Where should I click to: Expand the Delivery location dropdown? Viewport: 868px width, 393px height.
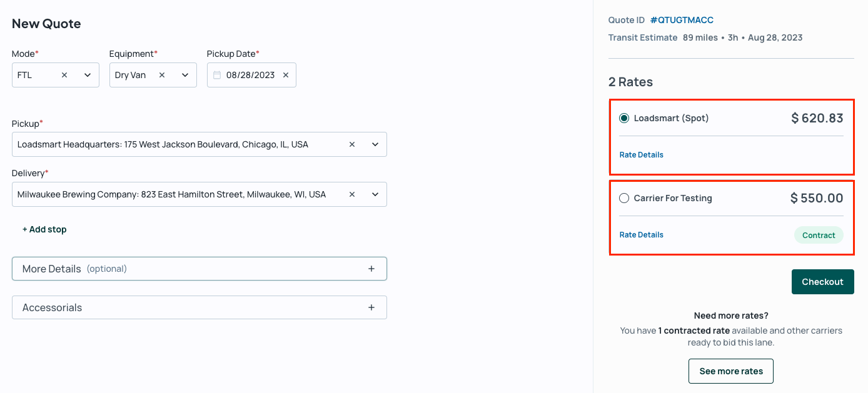(375, 194)
